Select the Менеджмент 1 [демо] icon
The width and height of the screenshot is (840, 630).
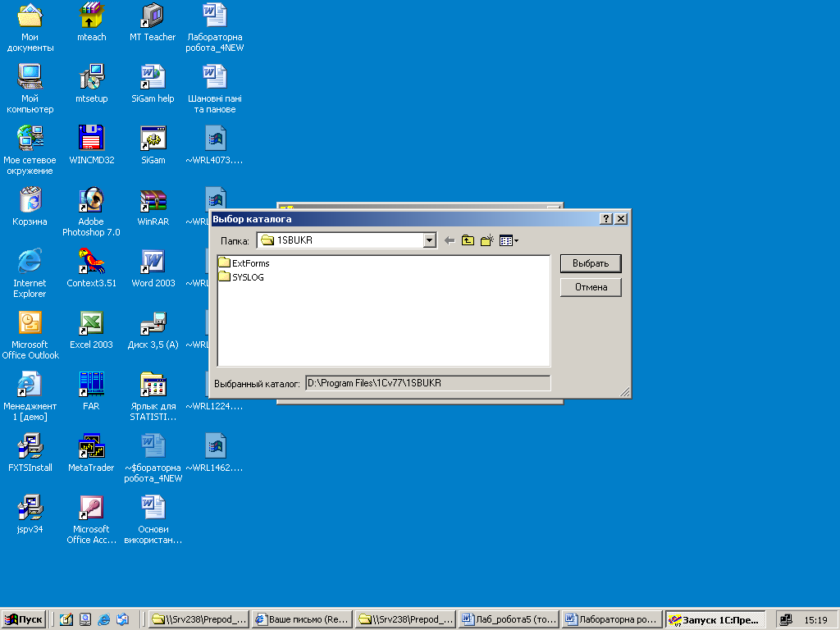tap(30, 396)
